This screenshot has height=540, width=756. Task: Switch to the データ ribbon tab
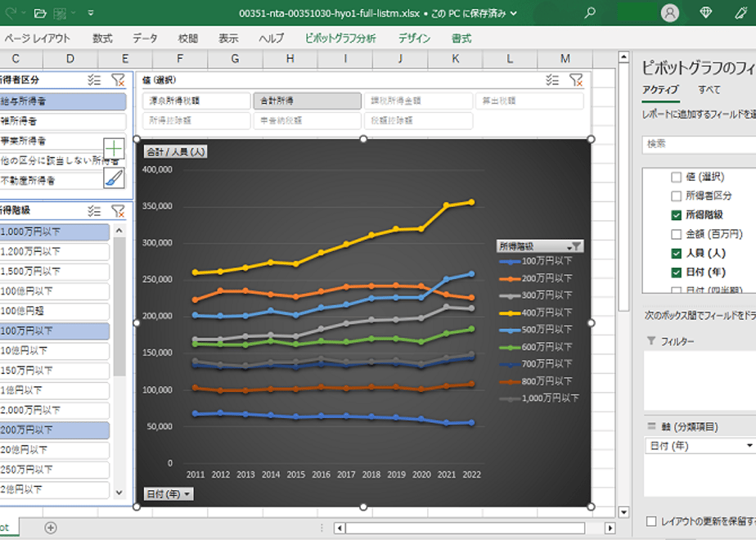click(145, 38)
